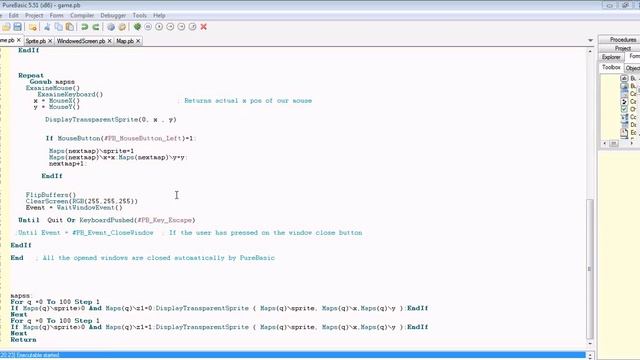Click the 'Gosub mapss' code line
The image size is (640, 360).
coord(52,82)
